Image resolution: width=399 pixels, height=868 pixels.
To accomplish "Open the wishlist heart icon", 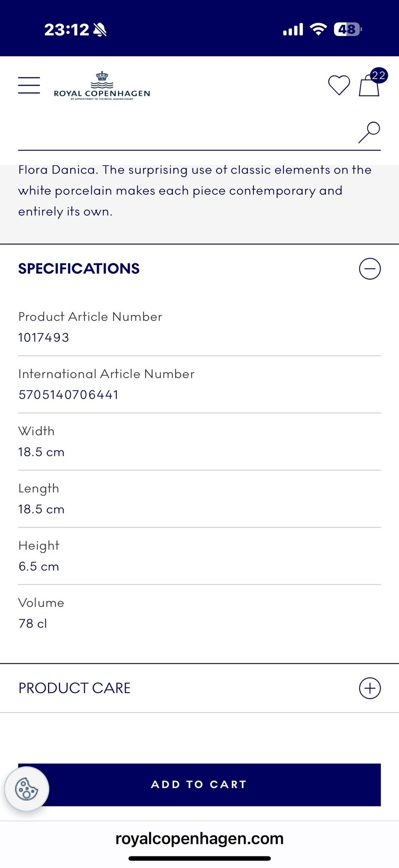I will pos(339,85).
